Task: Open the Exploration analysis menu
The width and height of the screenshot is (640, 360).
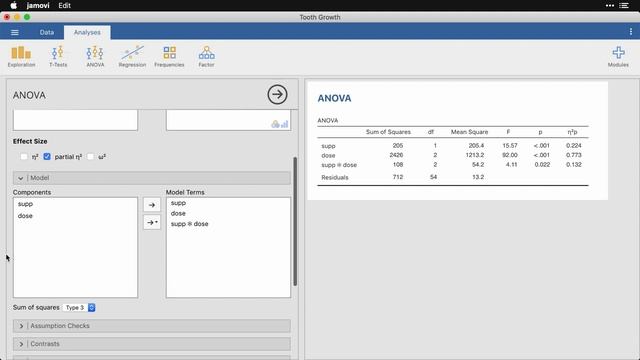Action: (x=21, y=56)
